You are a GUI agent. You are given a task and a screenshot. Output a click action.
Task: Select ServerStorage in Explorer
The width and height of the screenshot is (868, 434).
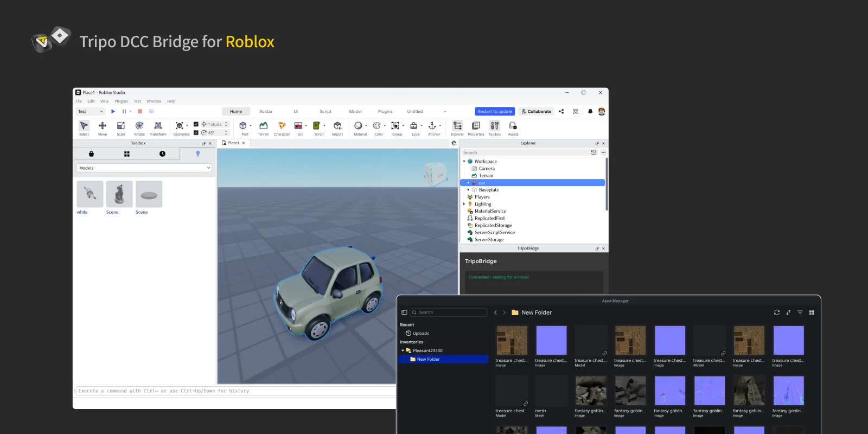click(489, 239)
